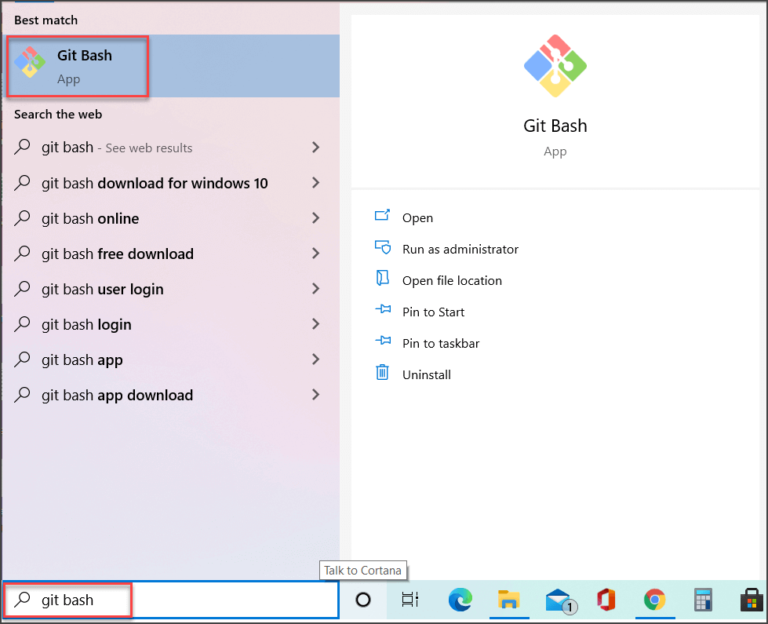The width and height of the screenshot is (768, 624).
Task: Choose Open file location
Action: click(452, 281)
